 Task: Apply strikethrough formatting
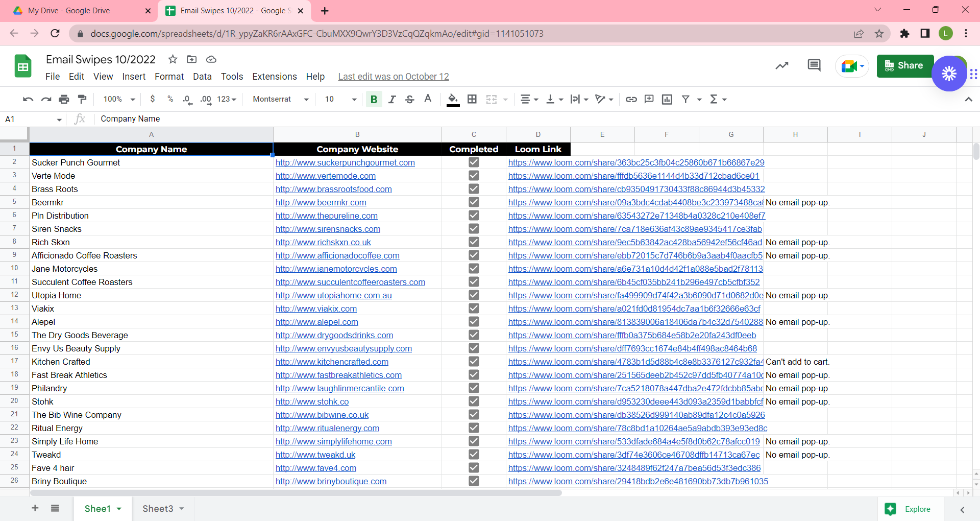pos(410,99)
